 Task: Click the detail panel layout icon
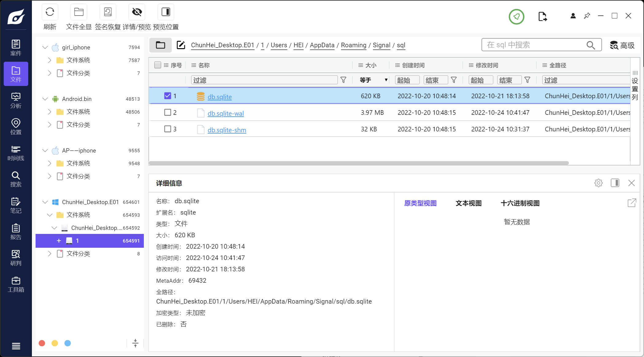pyautogui.click(x=615, y=183)
